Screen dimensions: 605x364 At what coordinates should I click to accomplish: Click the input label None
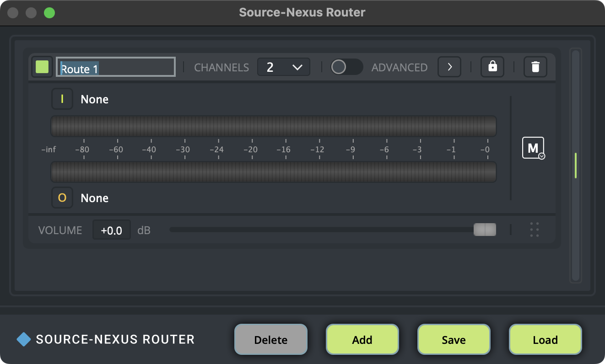(95, 99)
